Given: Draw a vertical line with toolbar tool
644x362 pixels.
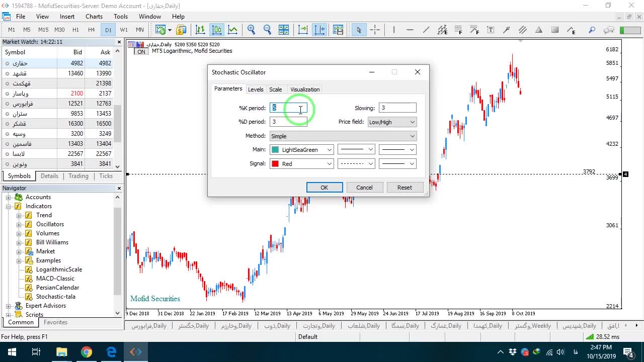Looking at the screenshot, I should (x=393, y=30).
